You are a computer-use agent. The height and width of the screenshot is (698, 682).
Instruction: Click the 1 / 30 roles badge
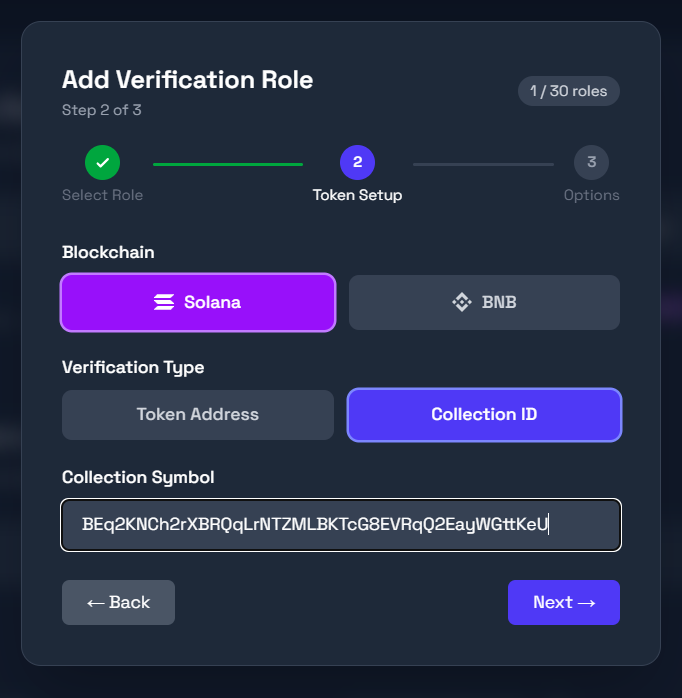[568, 91]
